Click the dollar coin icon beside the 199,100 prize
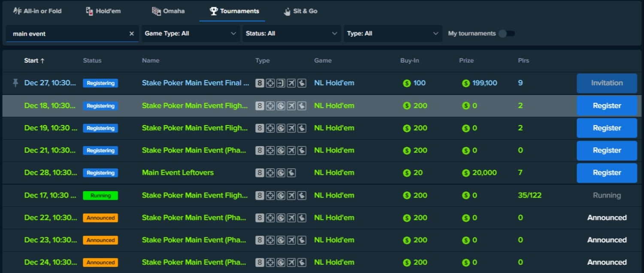Image resolution: width=644 pixels, height=273 pixels. (466, 83)
